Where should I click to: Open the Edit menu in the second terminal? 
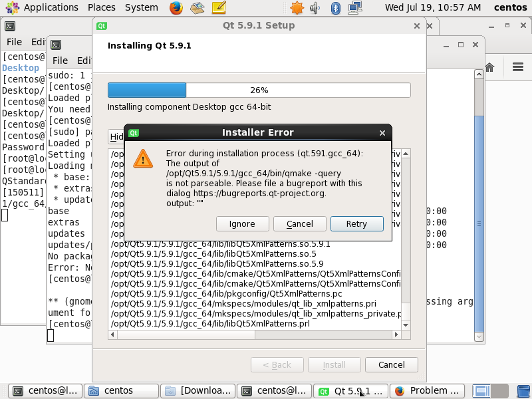(84, 61)
